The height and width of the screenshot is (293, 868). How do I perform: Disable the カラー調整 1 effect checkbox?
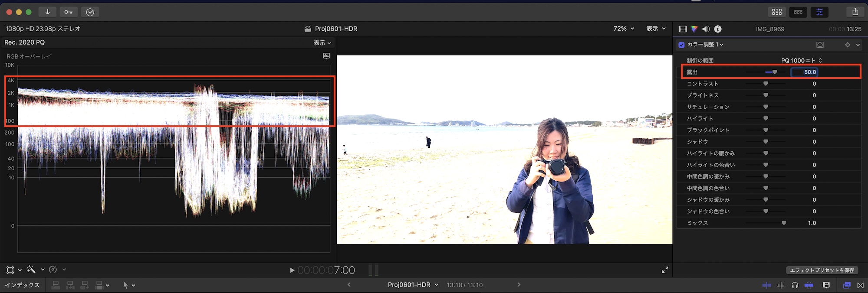(x=681, y=45)
